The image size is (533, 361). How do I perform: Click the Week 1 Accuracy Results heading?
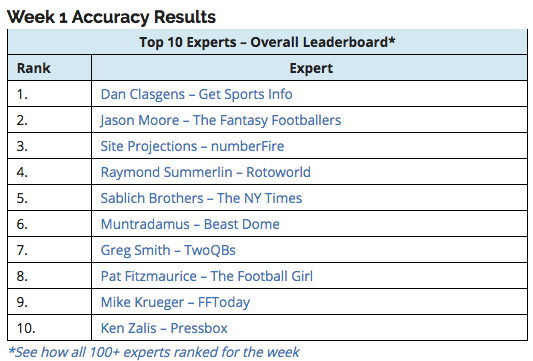coord(111,17)
